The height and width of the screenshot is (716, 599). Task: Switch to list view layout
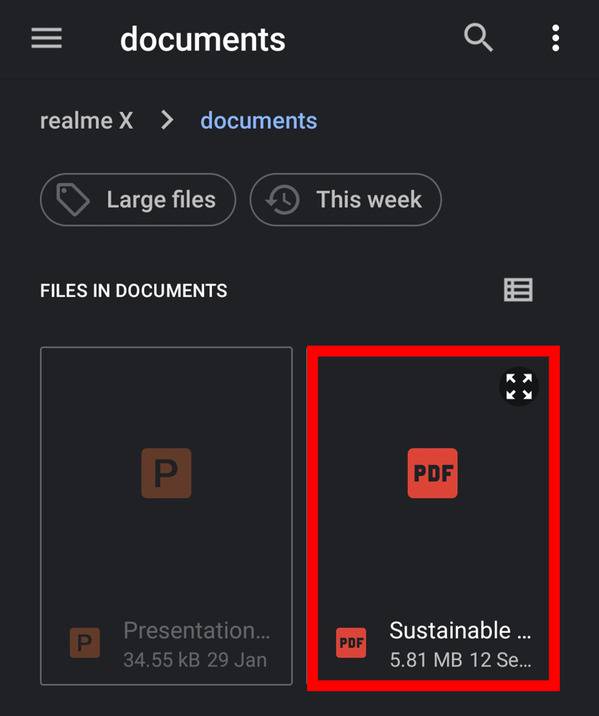518,290
